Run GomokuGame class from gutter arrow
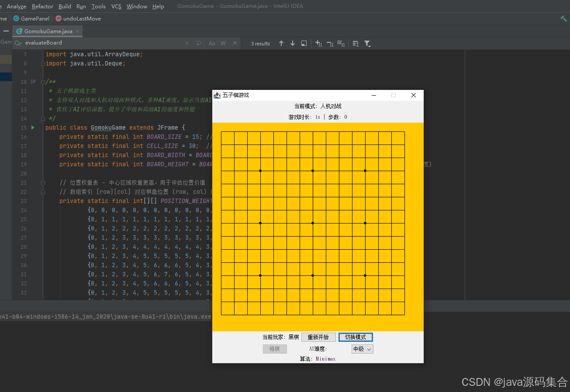570x392 pixels. 33,127
